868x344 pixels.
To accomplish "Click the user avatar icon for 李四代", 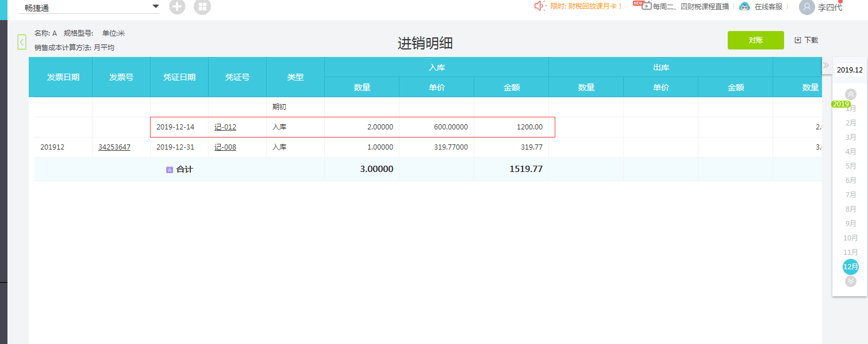I will [x=806, y=7].
